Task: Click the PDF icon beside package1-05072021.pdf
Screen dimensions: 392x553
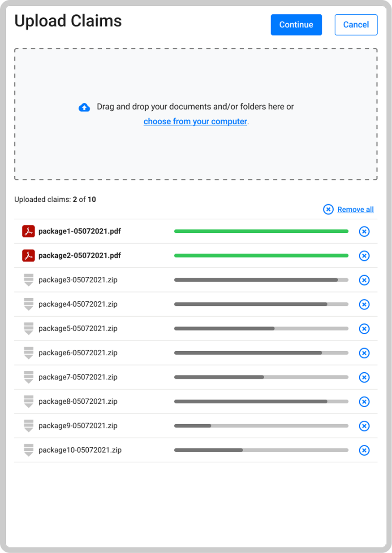Action: click(29, 231)
